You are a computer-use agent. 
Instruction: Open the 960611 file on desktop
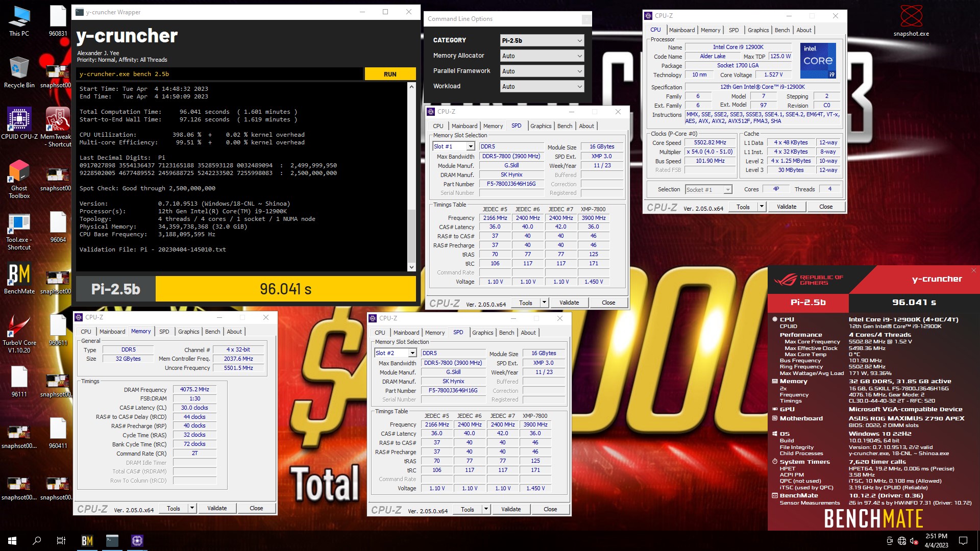[58, 330]
